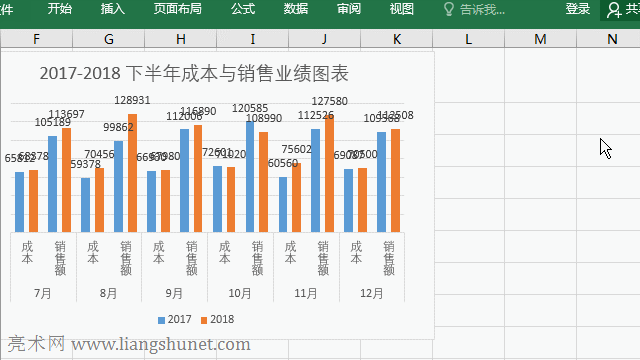
Task: Click the 108990 data label
Action: coord(264,118)
